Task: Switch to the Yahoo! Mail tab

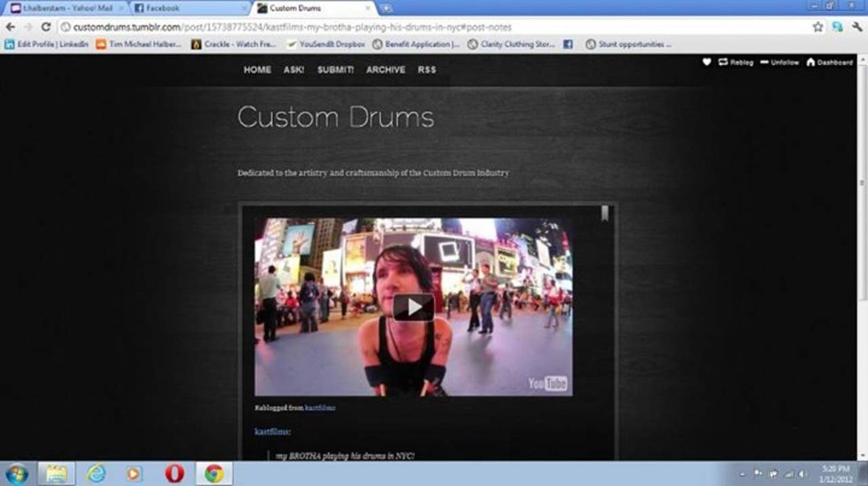Action: (67, 8)
